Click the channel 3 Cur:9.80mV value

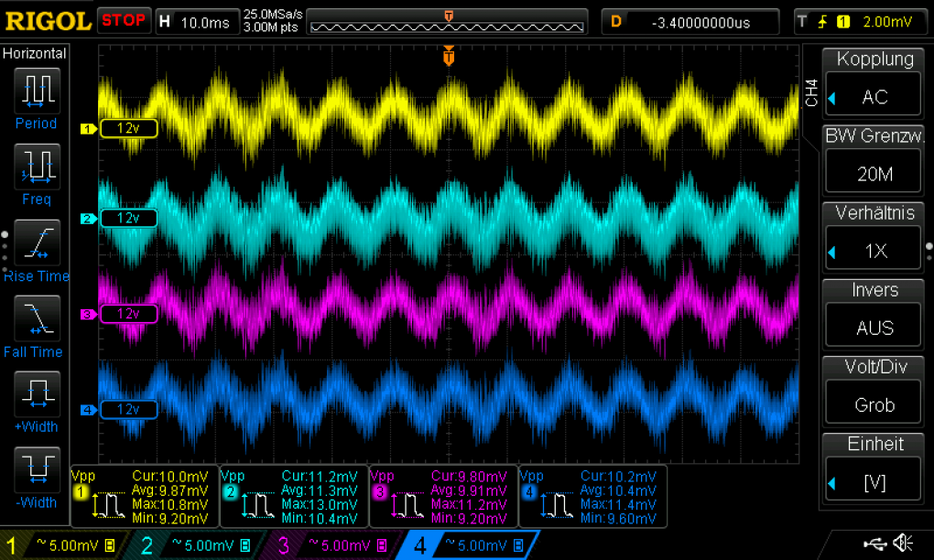pyautogui.click(x=469, y=477)
